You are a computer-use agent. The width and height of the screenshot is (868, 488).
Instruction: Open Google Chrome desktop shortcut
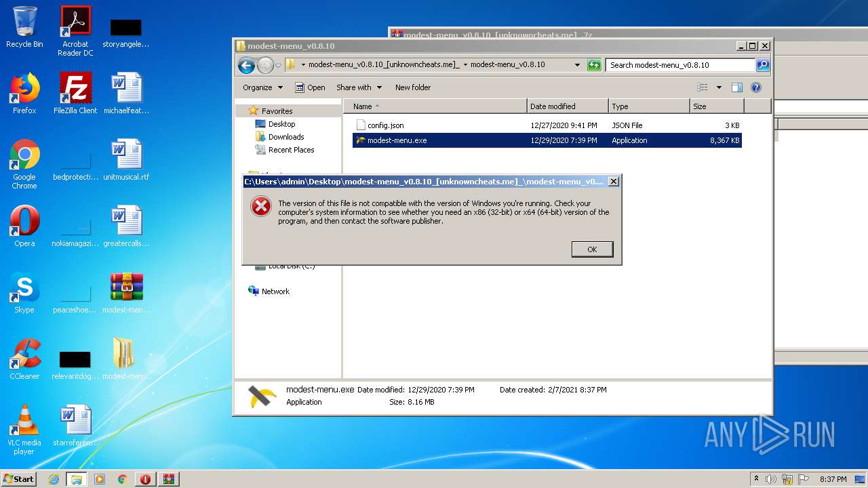[24, 164]
